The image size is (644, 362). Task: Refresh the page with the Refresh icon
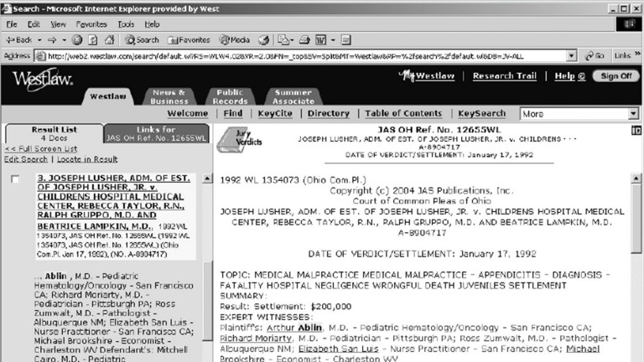pyautogui.click(x=92, y=39)
